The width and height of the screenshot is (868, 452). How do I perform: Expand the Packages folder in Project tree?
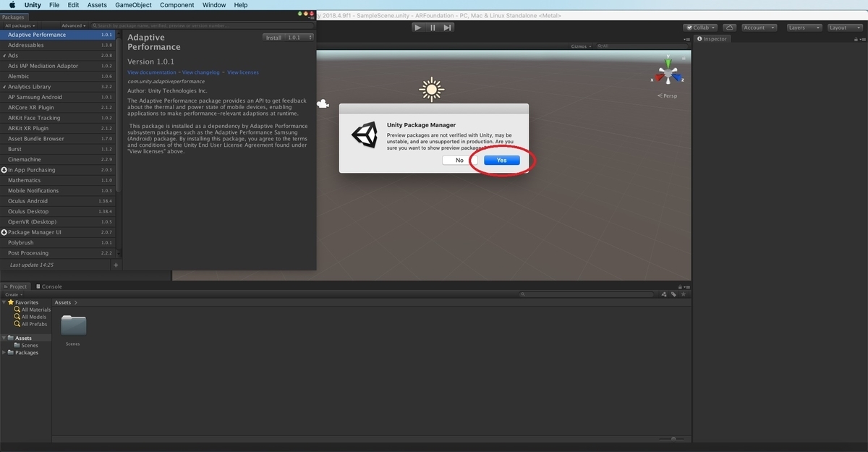tap(4, 353)
